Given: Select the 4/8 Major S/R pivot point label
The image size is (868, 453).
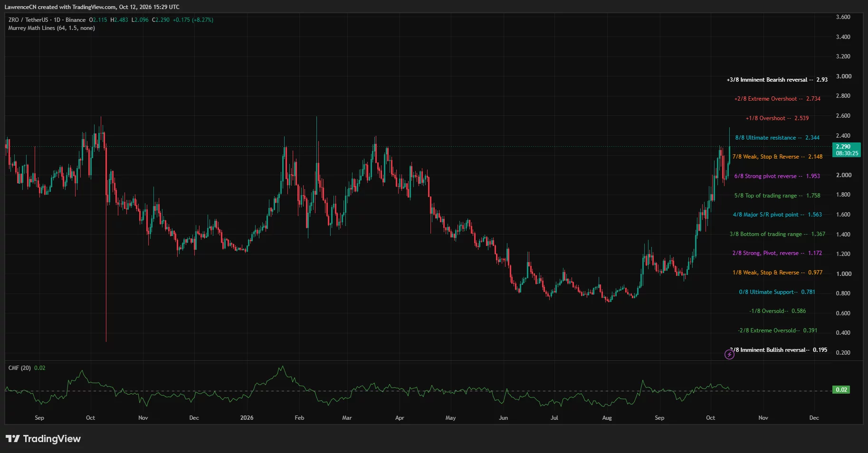Looking at the screenshot, I should tap(777, 215).
